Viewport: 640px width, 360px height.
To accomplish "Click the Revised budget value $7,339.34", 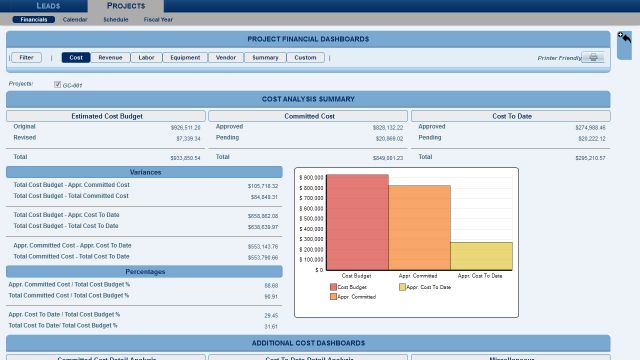I will pos(188,139).
